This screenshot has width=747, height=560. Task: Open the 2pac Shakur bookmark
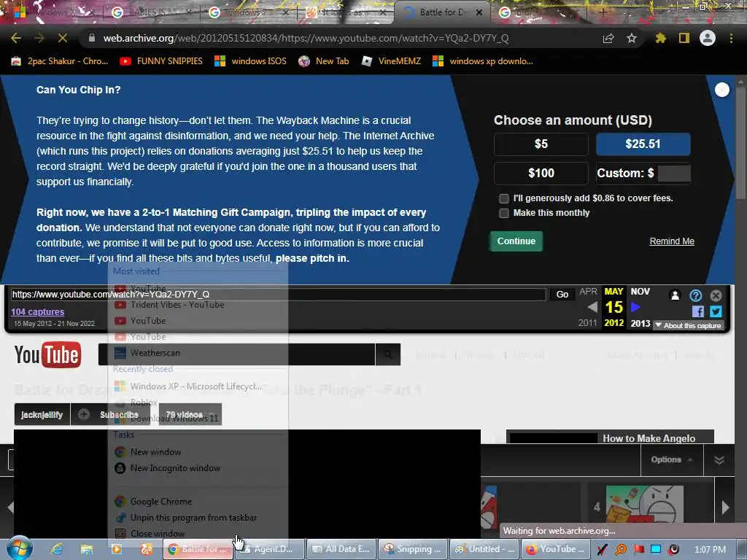(60, 61)
